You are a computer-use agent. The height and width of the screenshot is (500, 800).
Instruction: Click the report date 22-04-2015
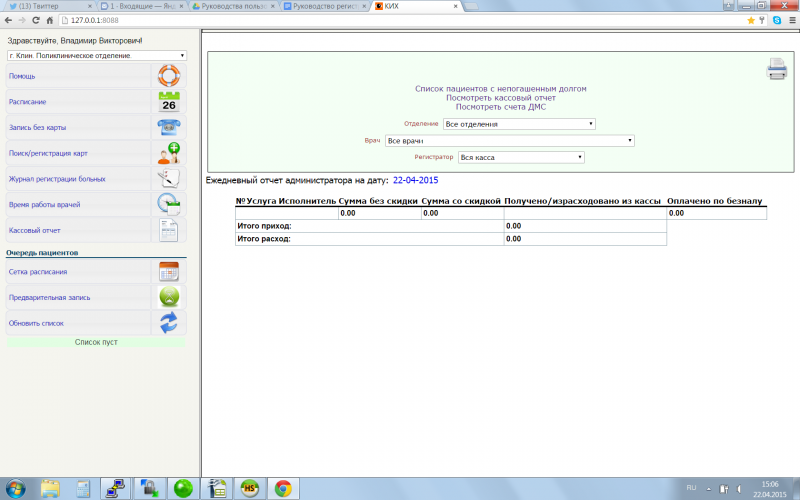[415, 181]
